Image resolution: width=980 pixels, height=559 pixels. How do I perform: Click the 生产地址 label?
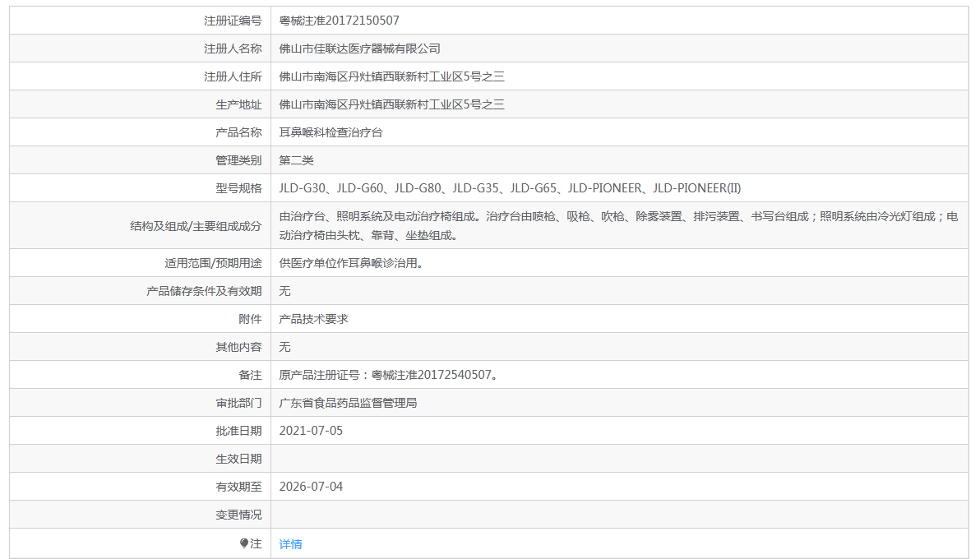point(238,104)
